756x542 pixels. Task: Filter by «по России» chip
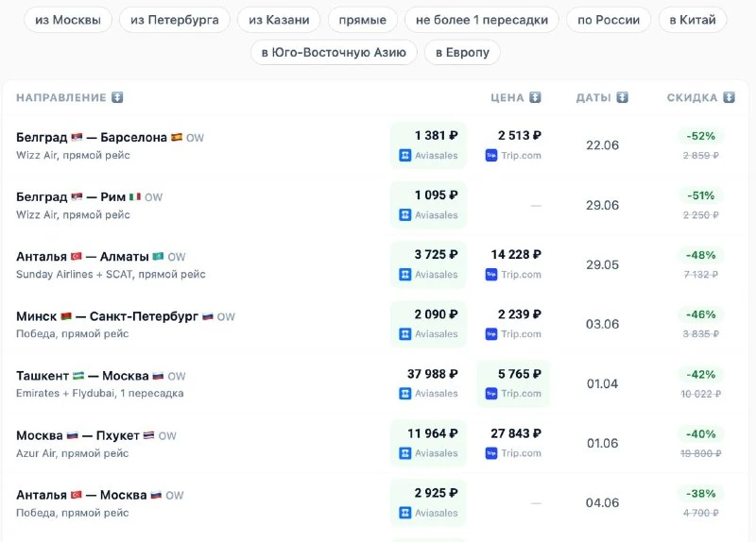pyautogui.click(x=609, y=20)
